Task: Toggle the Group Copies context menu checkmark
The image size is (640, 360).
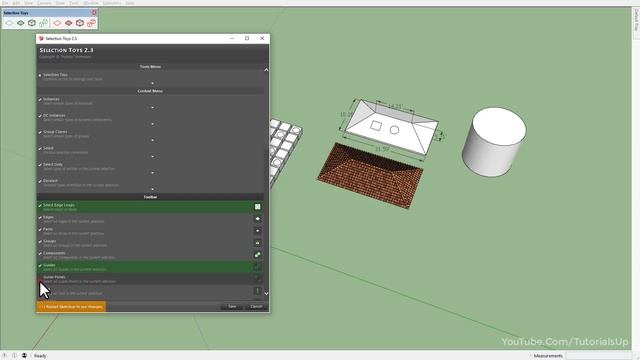Action: click(40, 132)
